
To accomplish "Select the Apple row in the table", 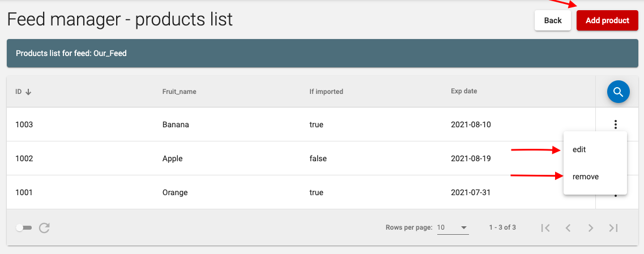I will click(x=301, y=158).
